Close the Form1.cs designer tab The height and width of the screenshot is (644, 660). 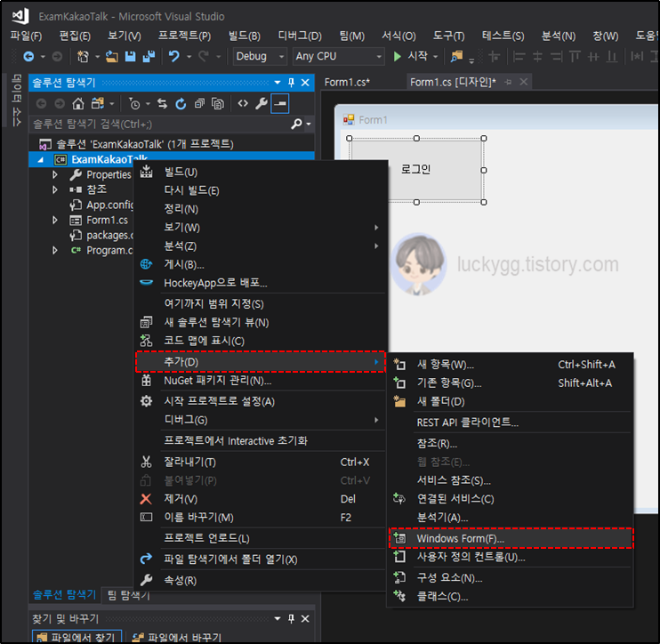click(x=523, y=82)
